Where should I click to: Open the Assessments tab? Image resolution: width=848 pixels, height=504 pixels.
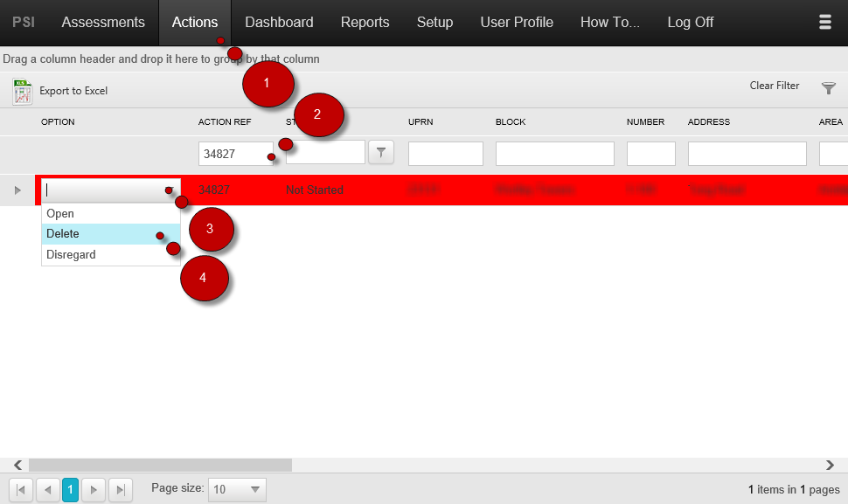[103, 22]
